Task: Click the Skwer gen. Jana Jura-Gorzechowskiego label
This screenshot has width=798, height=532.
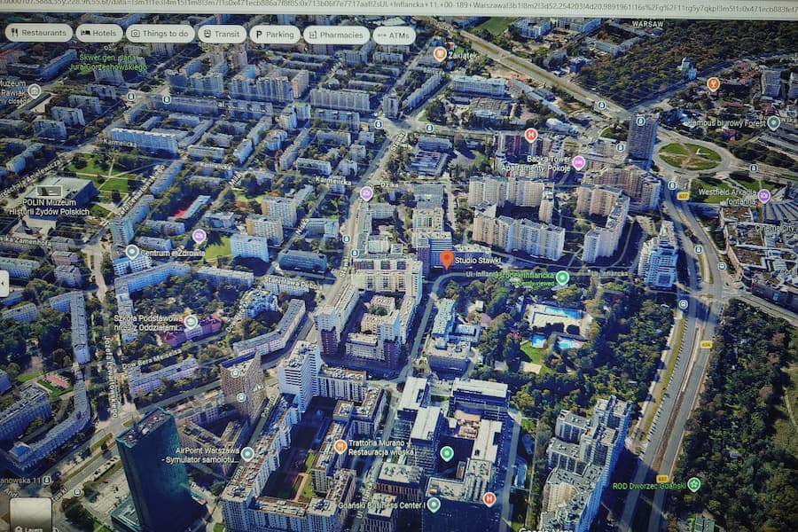Action: pos(108,62)
